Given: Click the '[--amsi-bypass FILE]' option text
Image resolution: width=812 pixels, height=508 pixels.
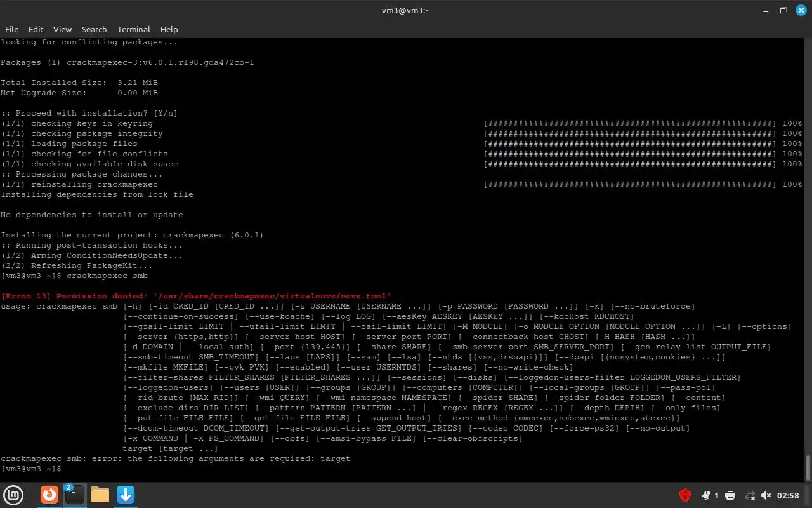Looking at the screenshot, I should pyautogui.click(x=367, y=438).
